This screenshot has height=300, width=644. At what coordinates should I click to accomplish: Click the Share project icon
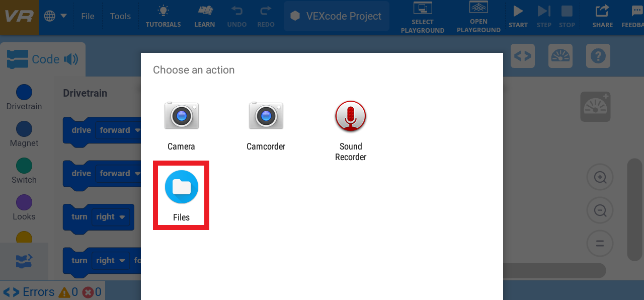602,13
